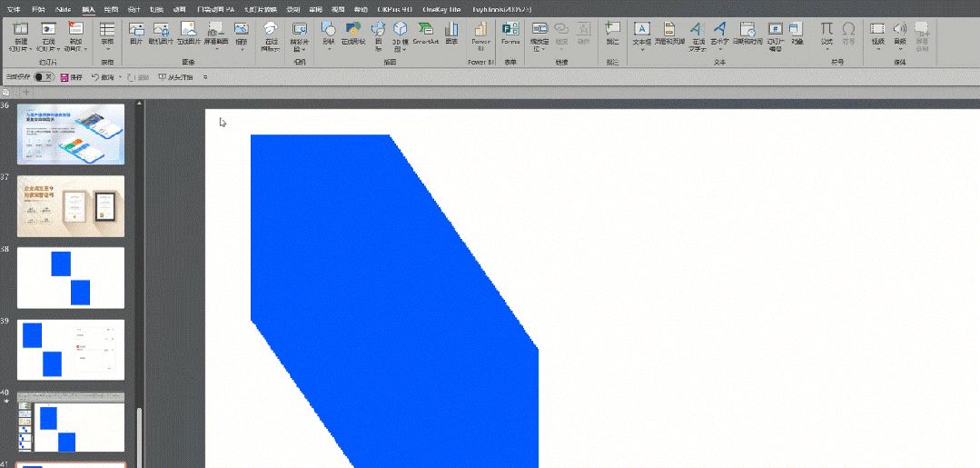Save the presentation using 保存 icon
This screenshot has height=468, width=980.
pyautogui.click(x=71, y=77)
